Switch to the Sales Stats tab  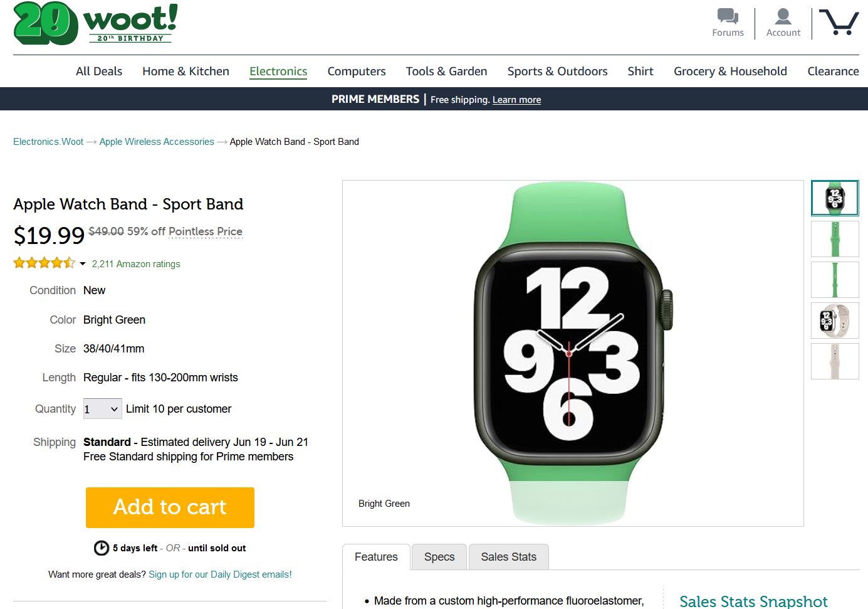(509, 557)
